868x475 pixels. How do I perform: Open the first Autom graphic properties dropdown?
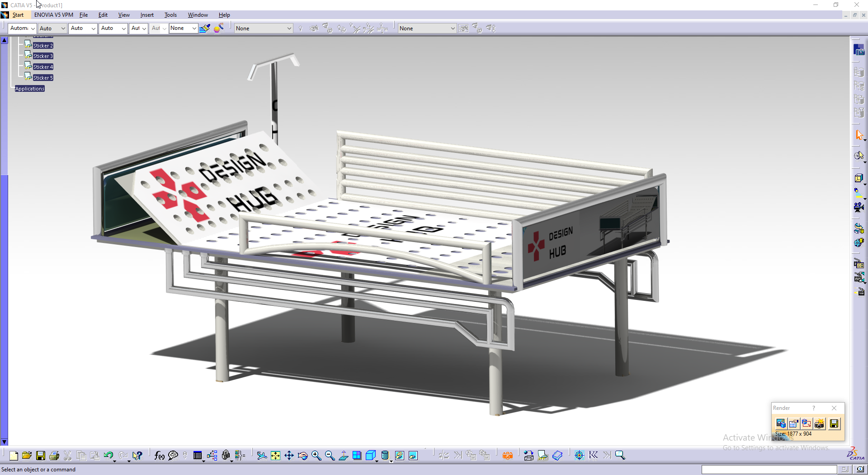click(22, 28)
